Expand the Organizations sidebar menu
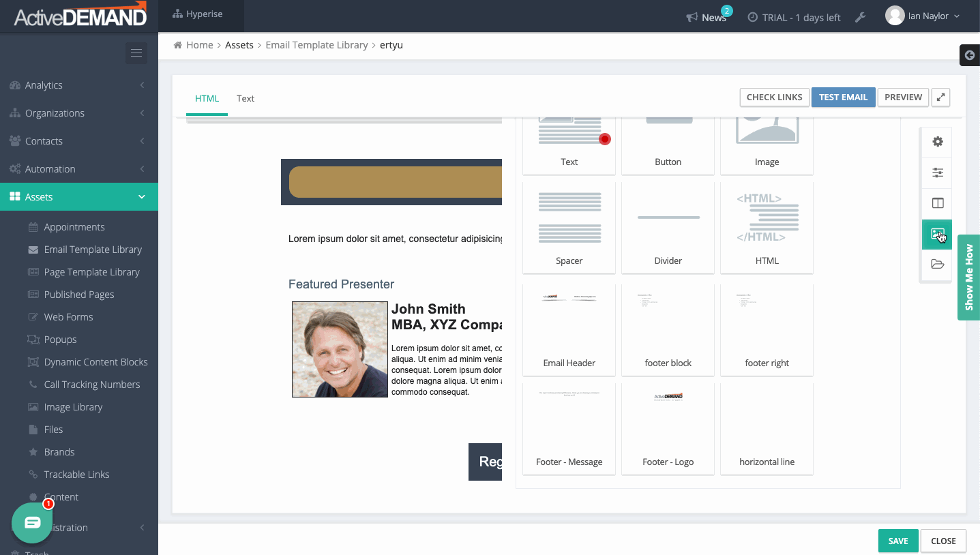The height and width of the screenshot is (555, 980). (79, 113)
